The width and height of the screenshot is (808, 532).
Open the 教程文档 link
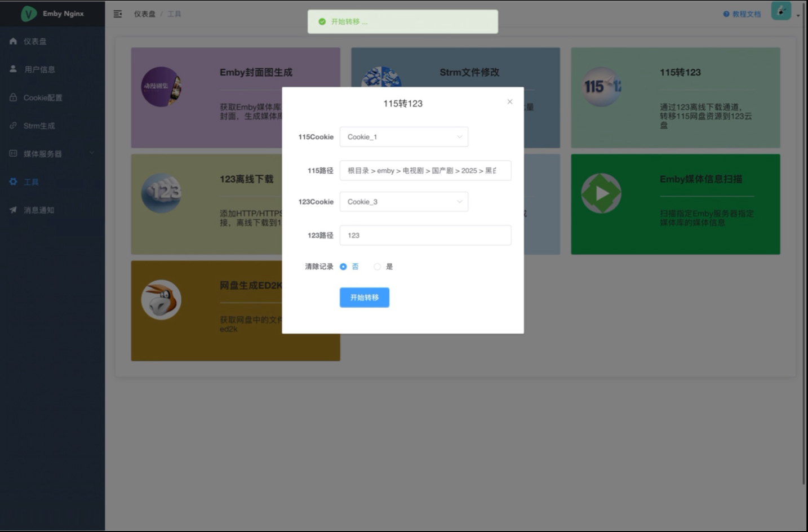(747, 14)
